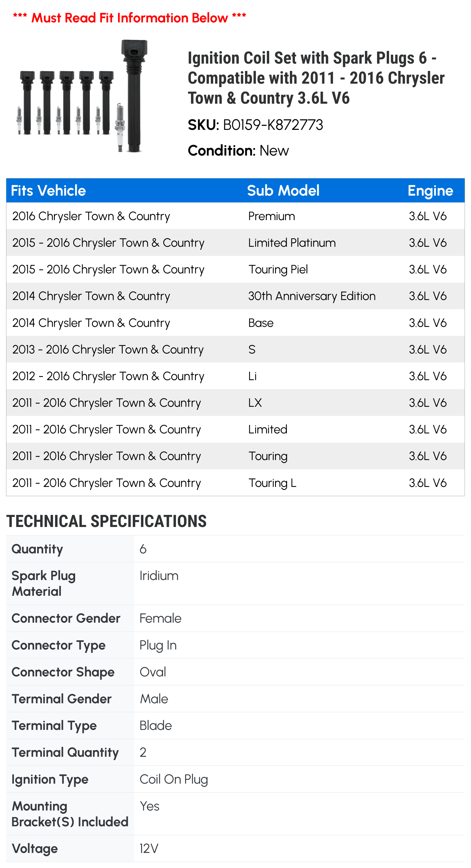
Task: Select the Premium sub model row
Action: pyautogui.click(x=235, y=216)
